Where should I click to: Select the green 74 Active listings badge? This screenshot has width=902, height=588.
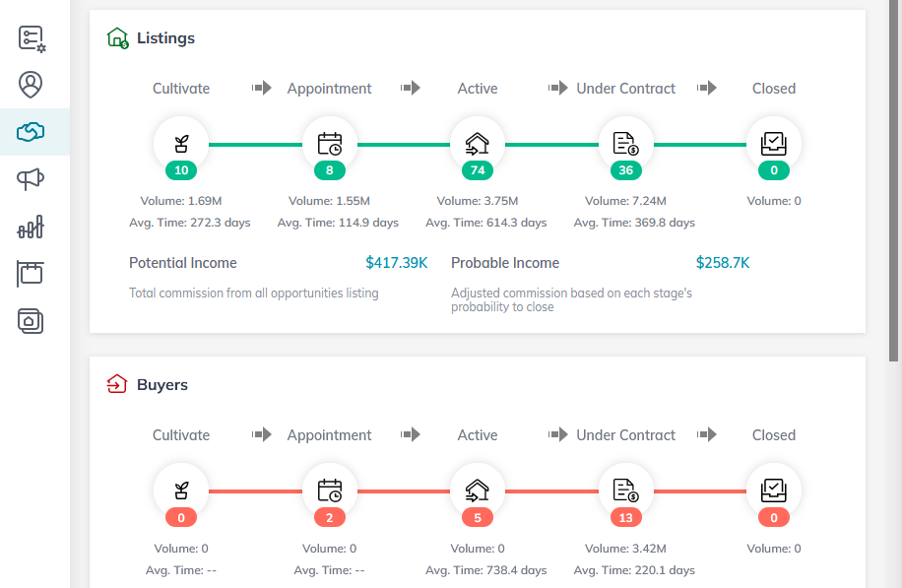pyautogui.click(x=478, y=170)
